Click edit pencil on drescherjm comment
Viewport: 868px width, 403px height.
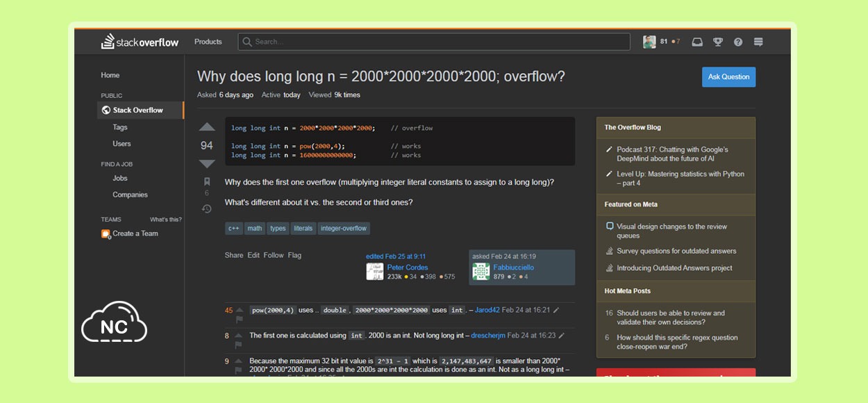[561, 336]
